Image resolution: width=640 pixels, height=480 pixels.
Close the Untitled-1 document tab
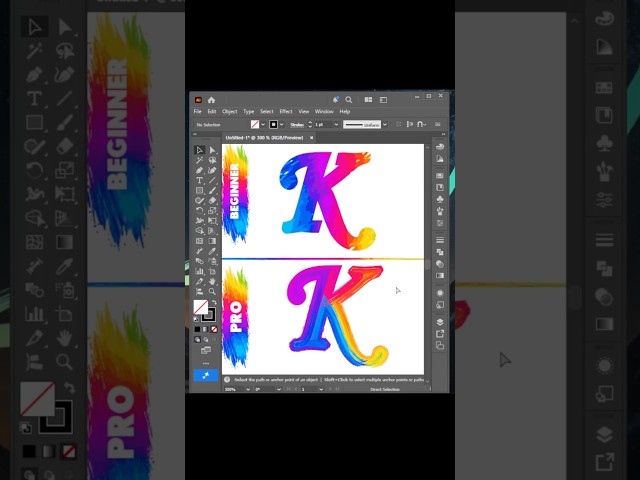(311, 138)
